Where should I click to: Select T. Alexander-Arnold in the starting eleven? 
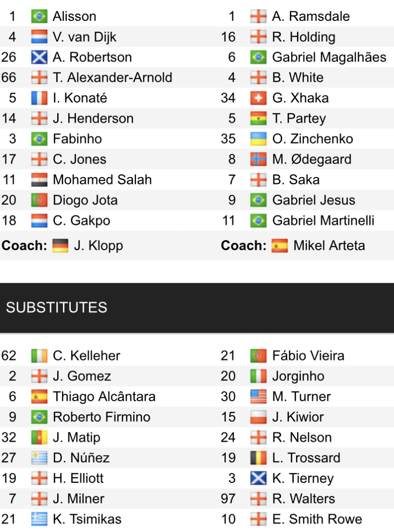[112, 77]
